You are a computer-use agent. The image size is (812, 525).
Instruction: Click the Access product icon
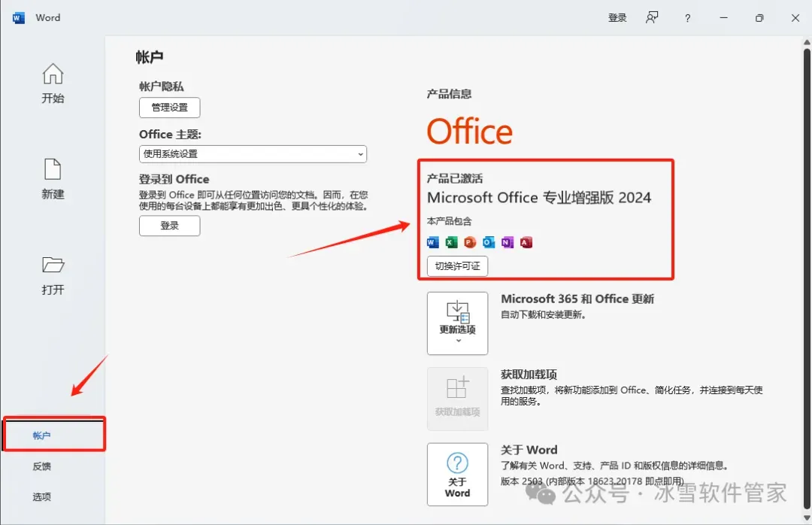pyautogui.click(x=526, y=242)
